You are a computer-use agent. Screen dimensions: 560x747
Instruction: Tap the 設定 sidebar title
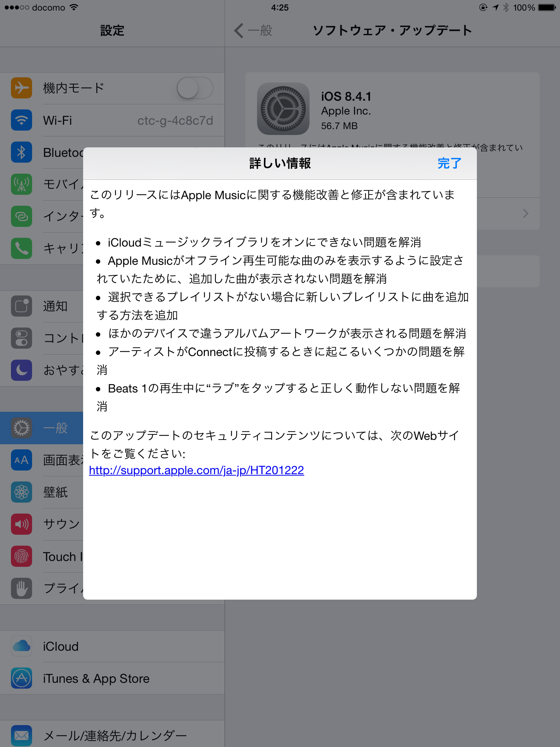pyautogui.click(x=112, y=31)
